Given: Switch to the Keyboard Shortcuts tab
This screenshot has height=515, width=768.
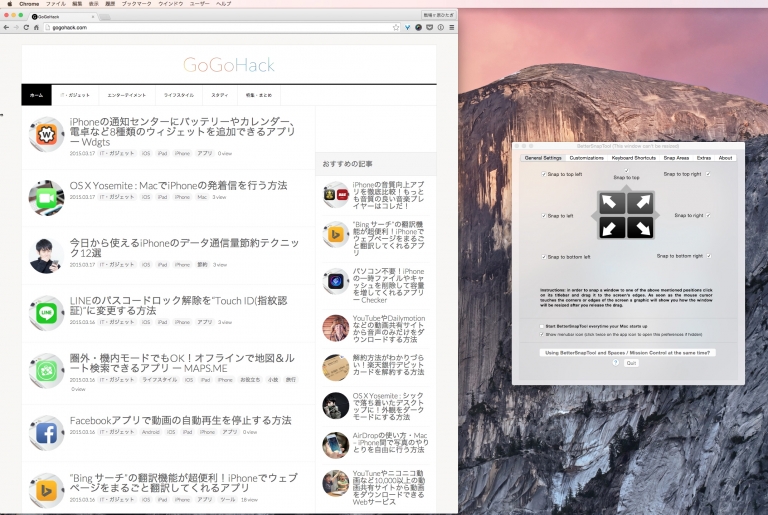Looking at the screenshot, I should tap(633, 158).
